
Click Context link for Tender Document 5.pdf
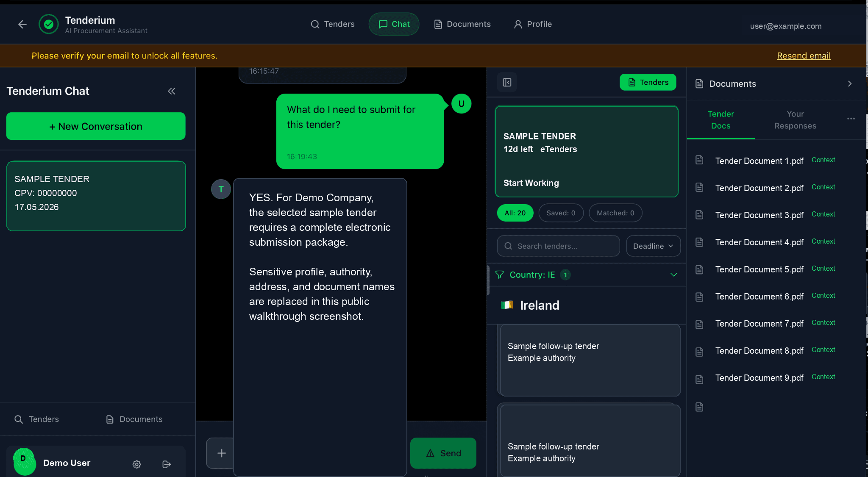click(x=823, y=269)
